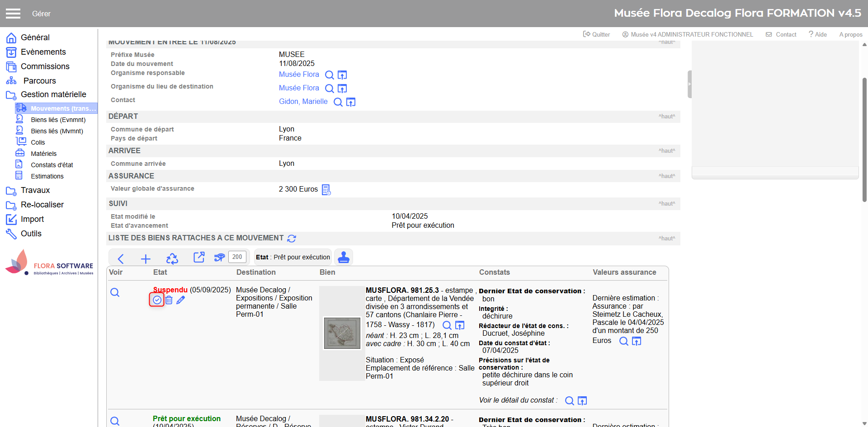Click the hamburger menu icon
This screenshot has width=868, height=427.
click(x=13, y=14)
